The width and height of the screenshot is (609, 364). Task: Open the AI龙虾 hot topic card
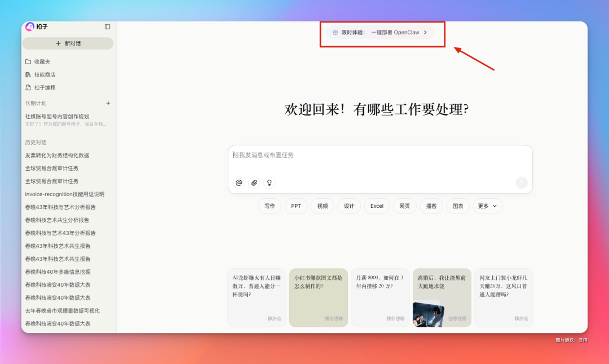pyautogui.click(x=257, y=298)
